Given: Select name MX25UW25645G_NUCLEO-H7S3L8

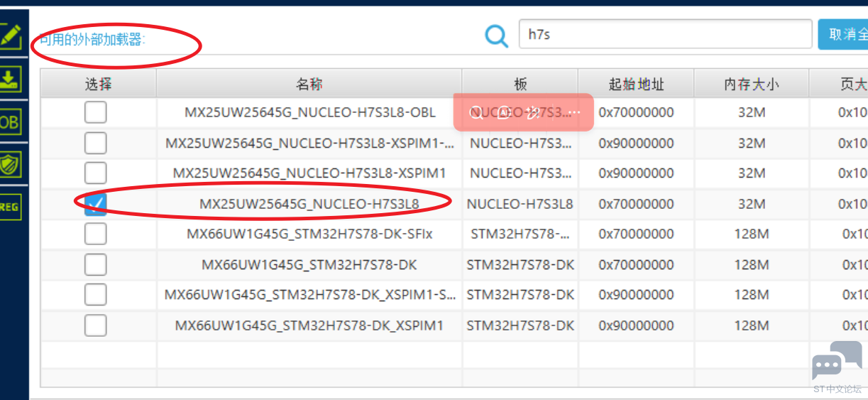Looking at the screenshot, I should coord(309,204).
